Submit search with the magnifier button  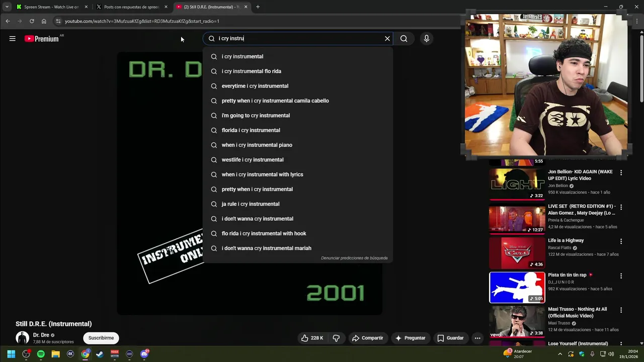(404, 39)
